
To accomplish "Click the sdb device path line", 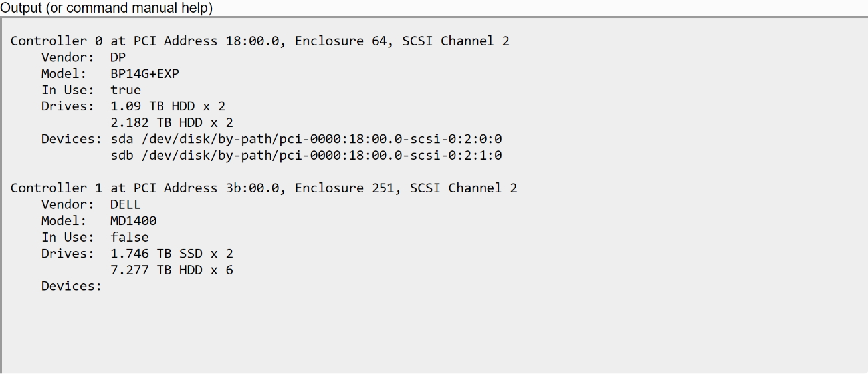I will (306, 156).
